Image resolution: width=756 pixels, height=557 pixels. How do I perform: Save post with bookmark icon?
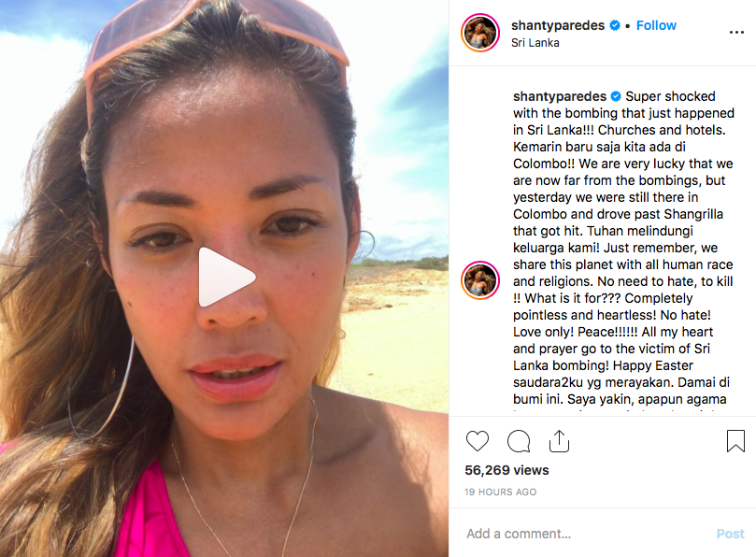point(735,441)
